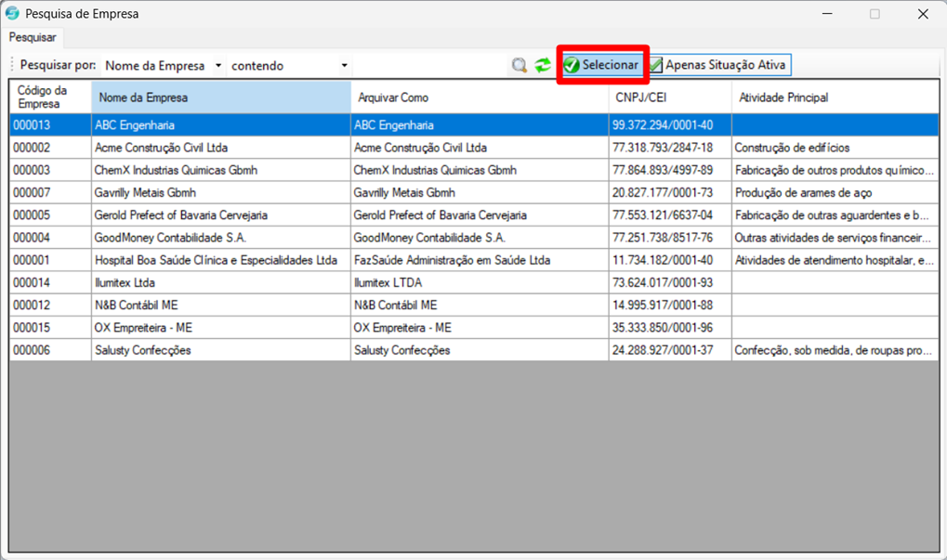Click company code 000015
The image size is (947, 560).
pyautogui.click(x=50, y=328)
